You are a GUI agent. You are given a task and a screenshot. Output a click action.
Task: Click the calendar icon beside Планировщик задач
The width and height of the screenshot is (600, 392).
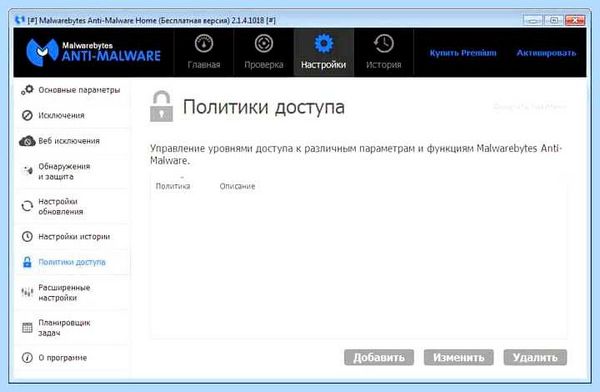[x=27, y=328]
